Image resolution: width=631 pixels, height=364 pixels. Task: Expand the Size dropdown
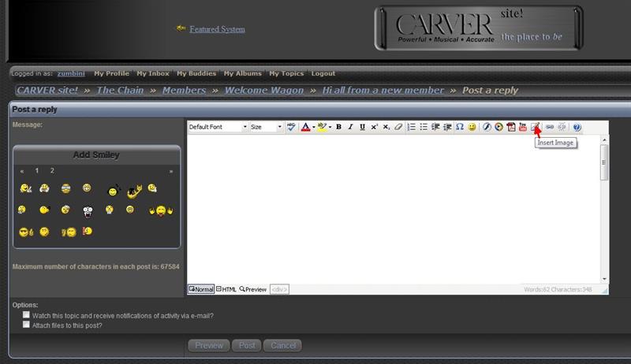[267, 127]
